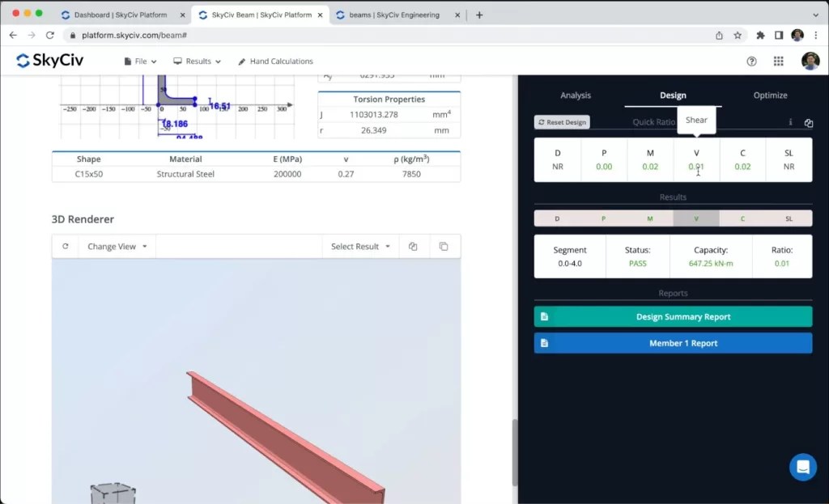
Task: Click the SL quick ratio cell
Action: click(789, 159)
